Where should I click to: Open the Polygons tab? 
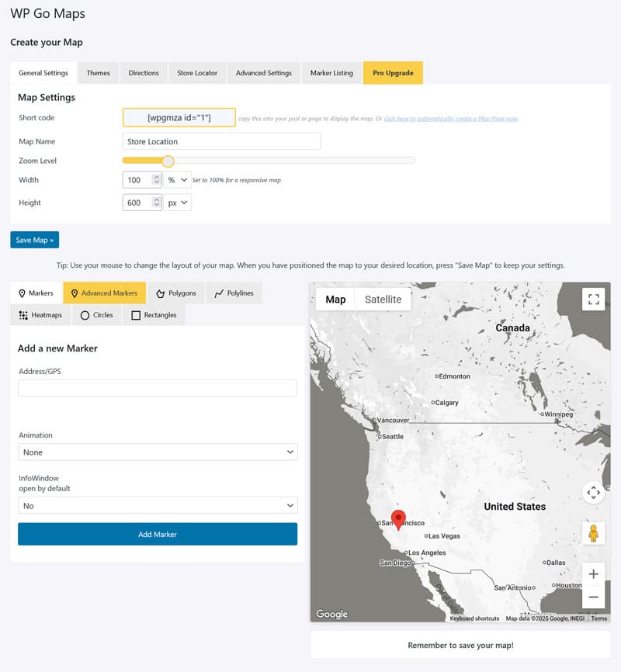[176, 293]
